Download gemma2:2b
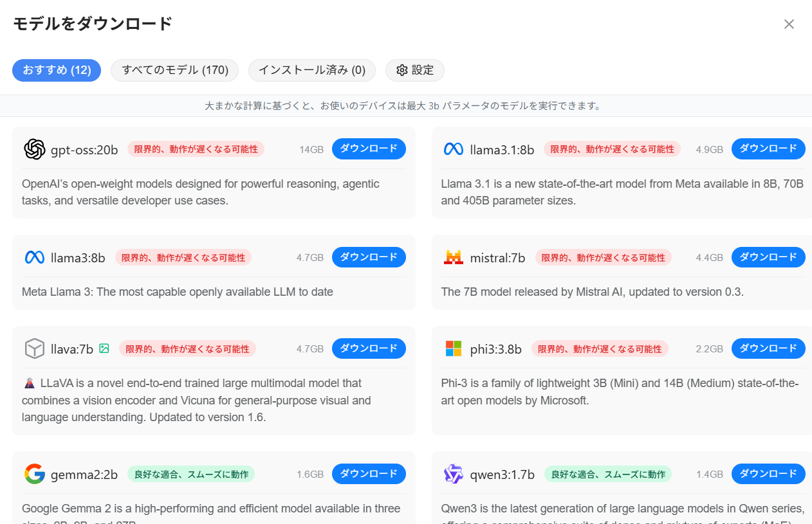 pos(369,474)
